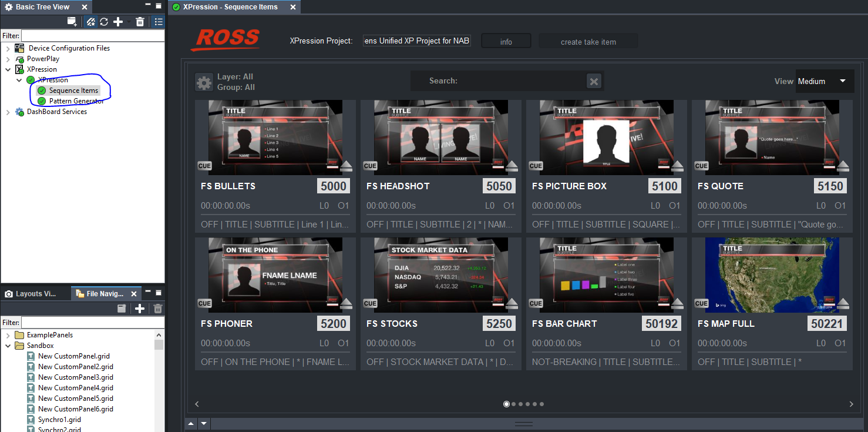
Task: Collapse the nested XPression node
Action: tap(19, 80)
